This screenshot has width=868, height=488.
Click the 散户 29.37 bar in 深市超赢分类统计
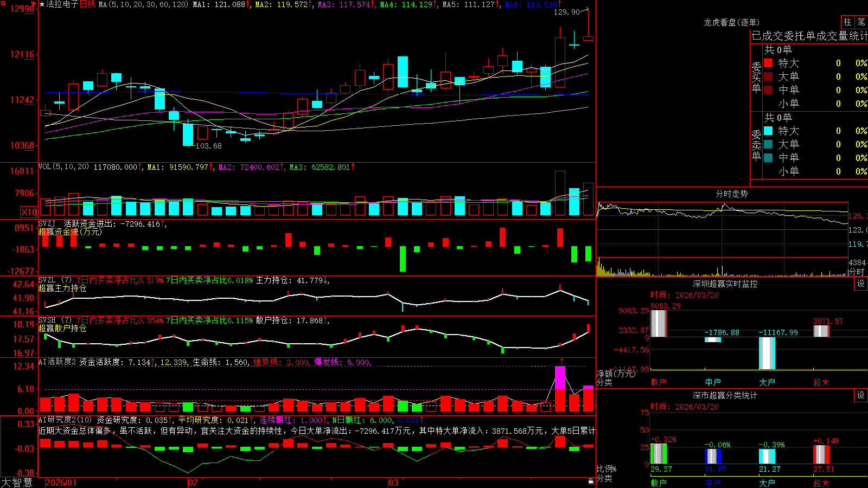pos(658,454)
